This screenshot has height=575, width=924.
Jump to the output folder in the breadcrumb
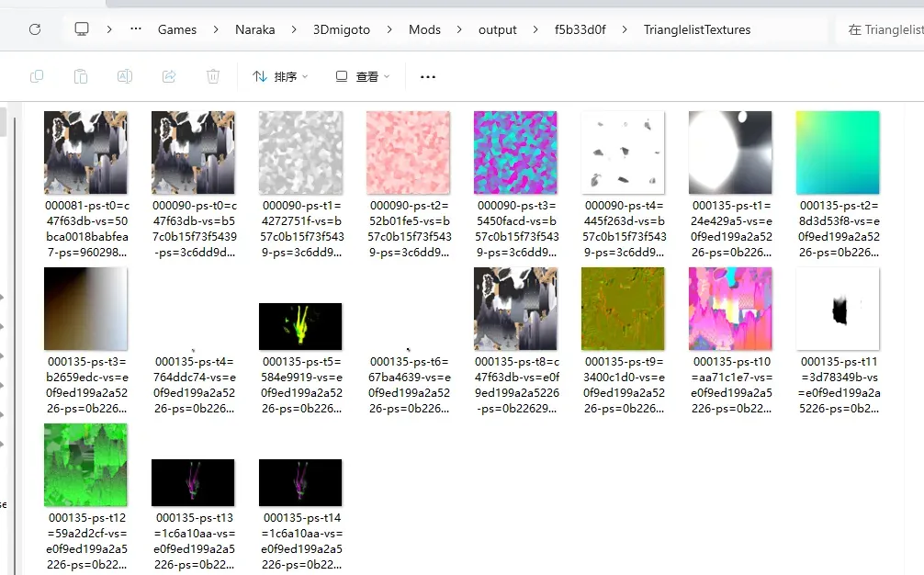click(x=497, y=28)
